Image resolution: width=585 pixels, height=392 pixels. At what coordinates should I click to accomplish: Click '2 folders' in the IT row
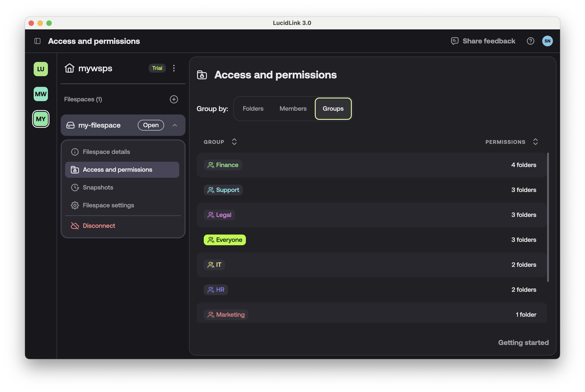click(523, 265)
